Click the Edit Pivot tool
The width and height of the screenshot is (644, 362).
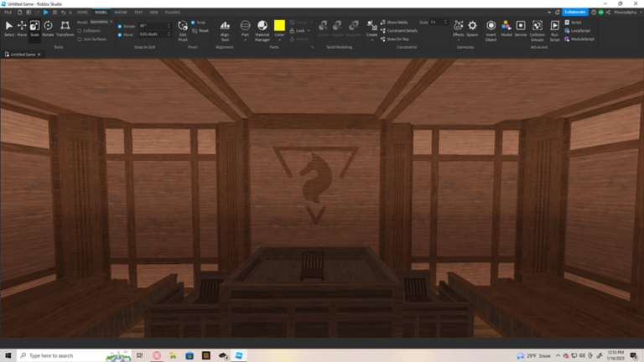183,29
